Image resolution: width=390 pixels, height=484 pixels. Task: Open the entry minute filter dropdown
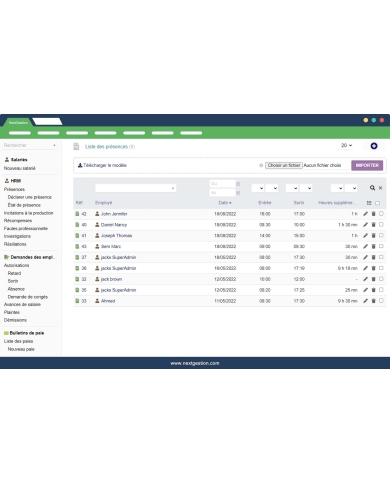click(272, 188)
